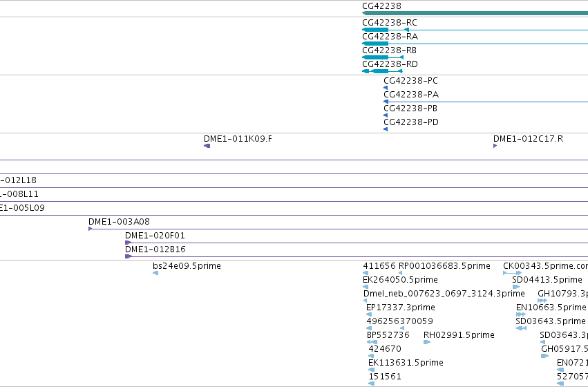Select the CG42238-RB transcript glyph
The image size is (588, 387).
[383, 57]
